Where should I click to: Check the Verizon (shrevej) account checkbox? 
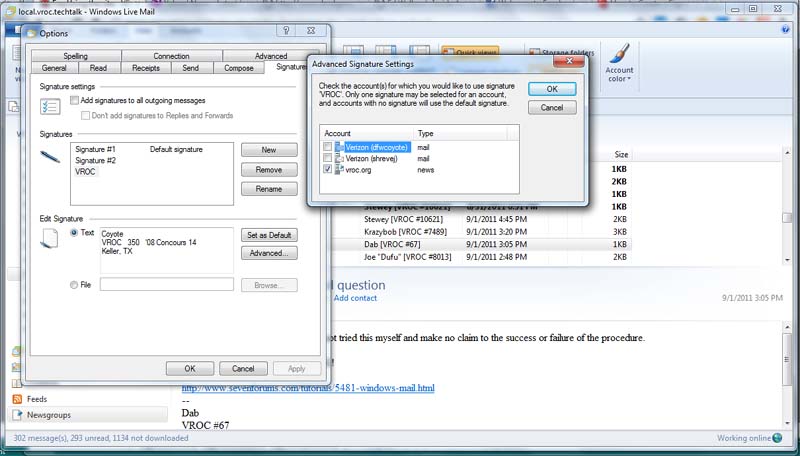pos(328,158)
